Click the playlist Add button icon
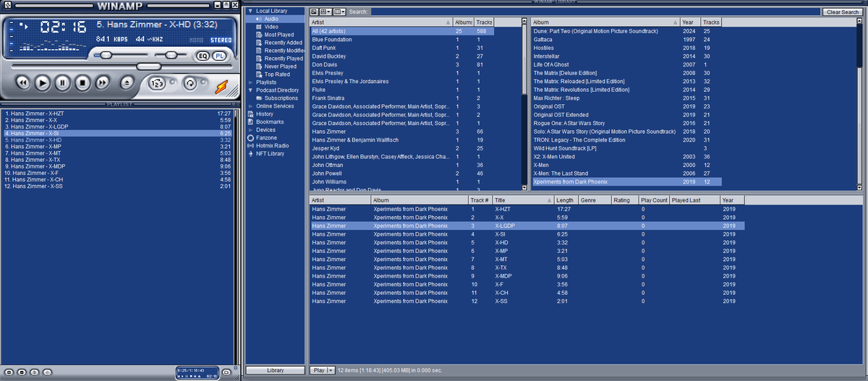868x381 pixels. coord(9,372)
